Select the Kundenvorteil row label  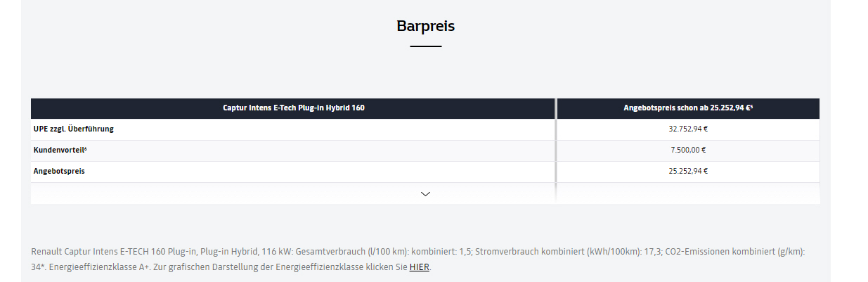[x=58, y=150]
